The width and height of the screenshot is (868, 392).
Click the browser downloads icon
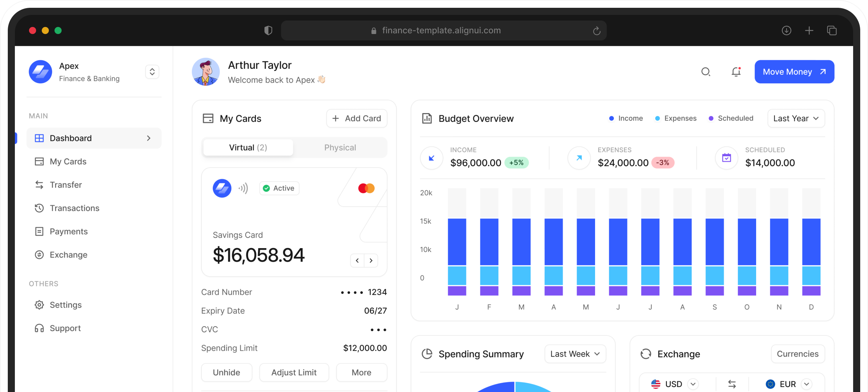pos(786,30)
